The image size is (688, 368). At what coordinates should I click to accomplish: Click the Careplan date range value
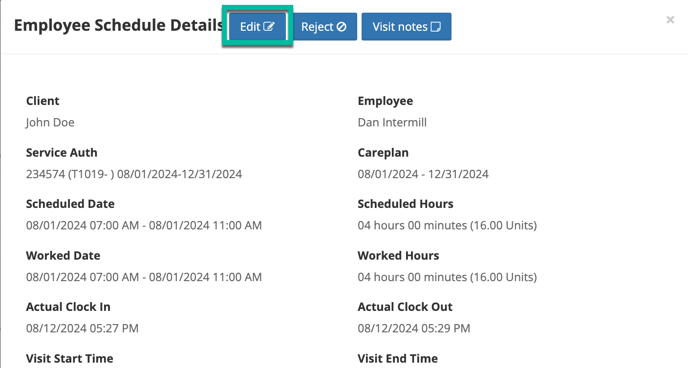[x=423, y=174]
